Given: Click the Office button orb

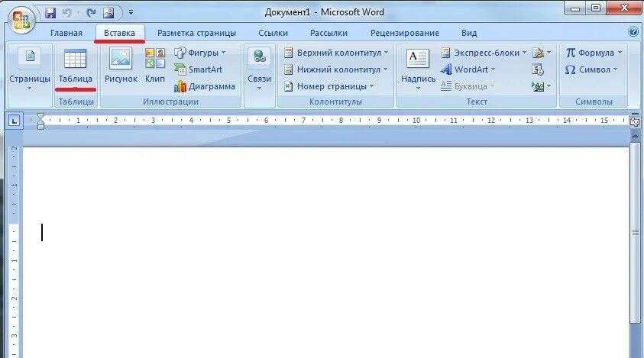Looking at the screenshot, I should click(x=21, y=19).
